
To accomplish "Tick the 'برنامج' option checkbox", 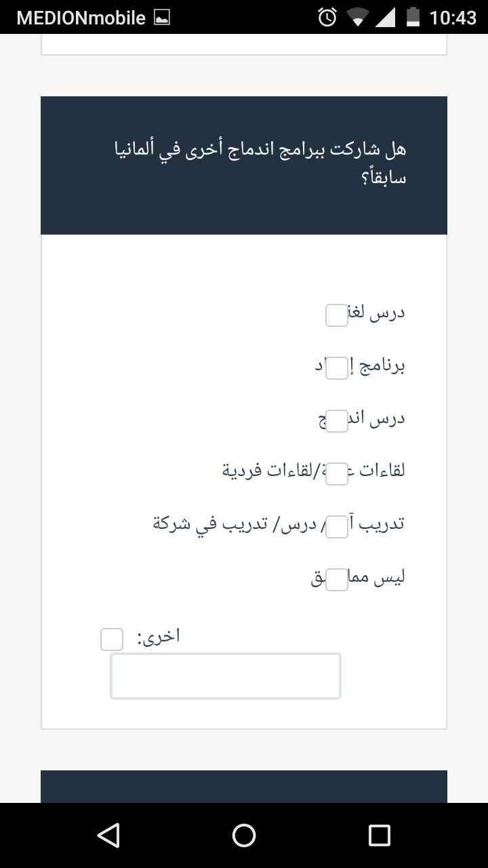I will coord(337,368).
